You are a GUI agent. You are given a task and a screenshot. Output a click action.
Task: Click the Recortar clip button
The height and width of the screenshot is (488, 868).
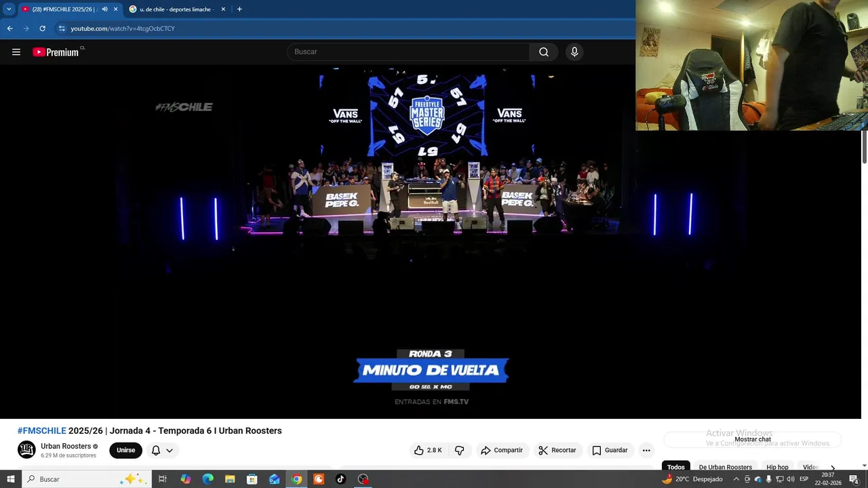click(557, 450)
